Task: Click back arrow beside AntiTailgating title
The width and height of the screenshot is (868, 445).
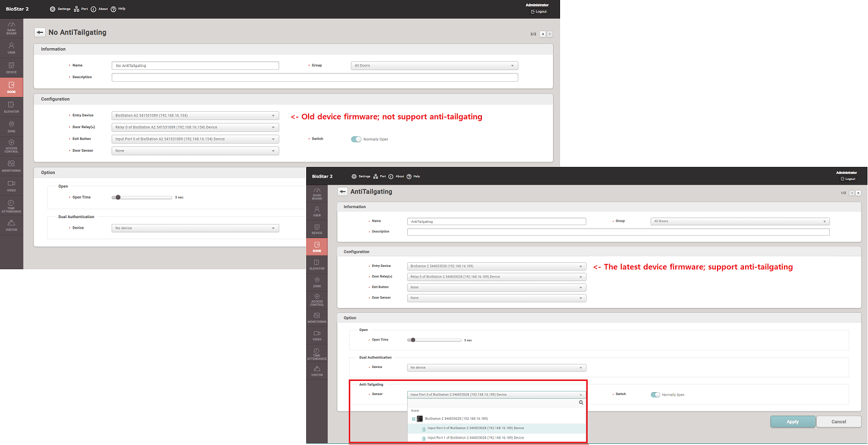Action: pos(343,192)
